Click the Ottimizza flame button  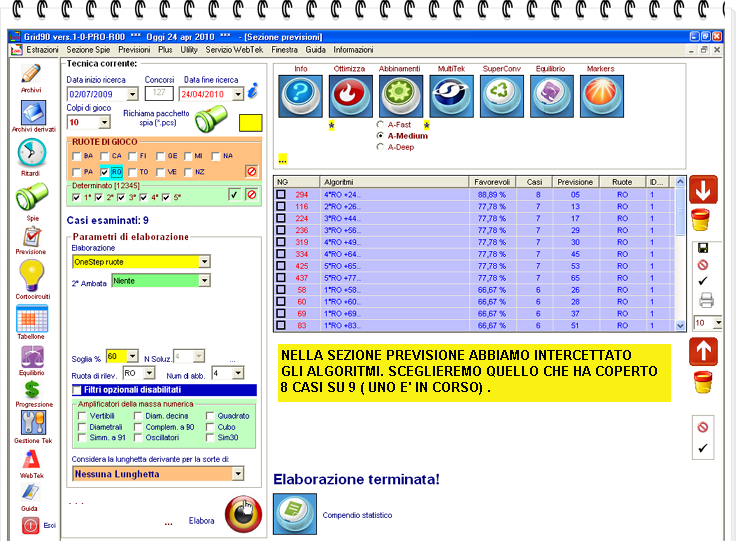coord(351,96)
